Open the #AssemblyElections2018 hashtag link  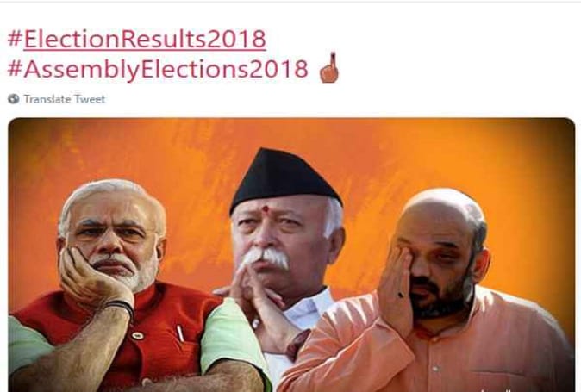click(x=158, y=69)
